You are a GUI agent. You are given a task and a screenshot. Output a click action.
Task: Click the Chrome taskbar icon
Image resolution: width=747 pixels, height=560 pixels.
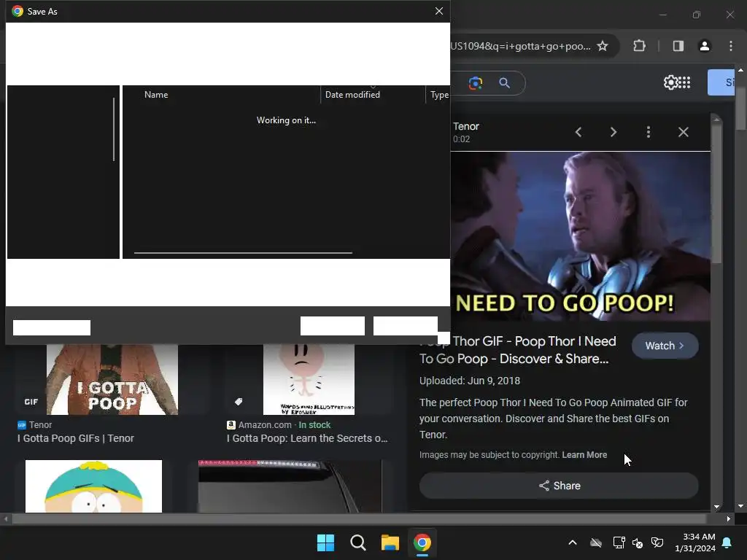422,542
